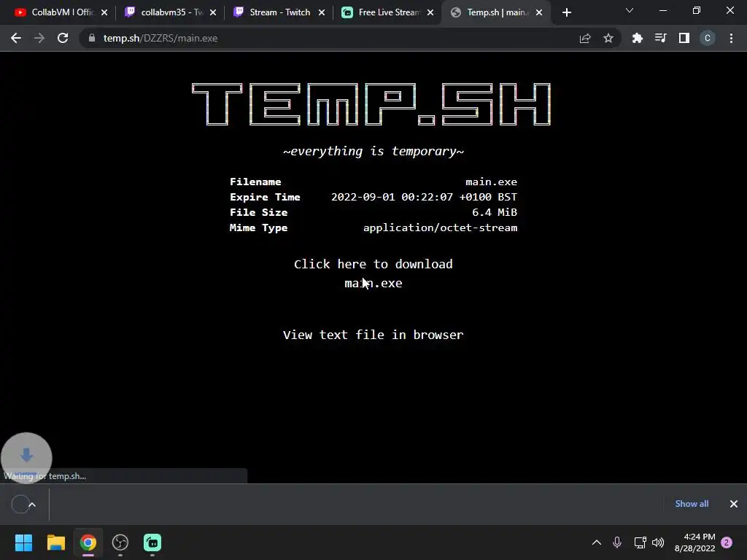Share this page from address bar

585,38
